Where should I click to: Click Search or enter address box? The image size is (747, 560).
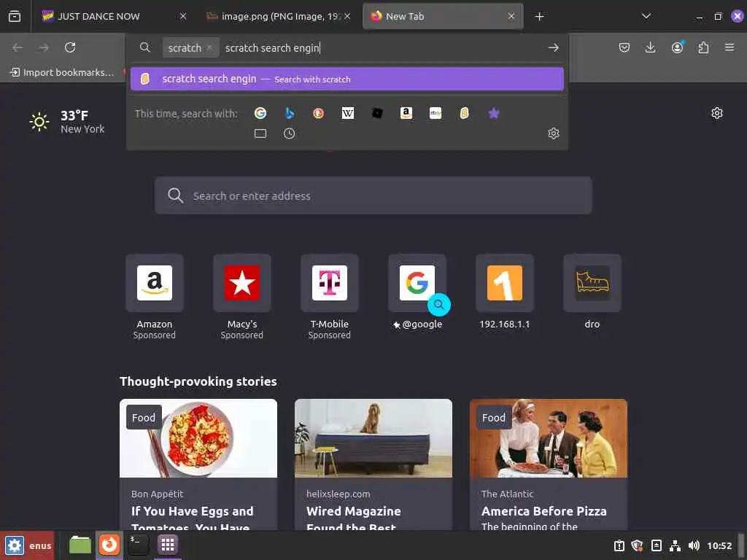pos(373,195)
